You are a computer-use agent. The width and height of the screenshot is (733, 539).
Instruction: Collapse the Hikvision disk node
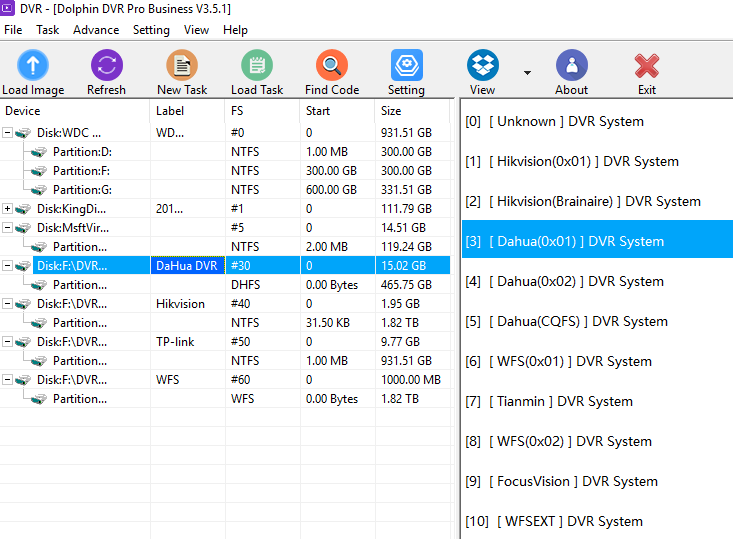(7, 303)
